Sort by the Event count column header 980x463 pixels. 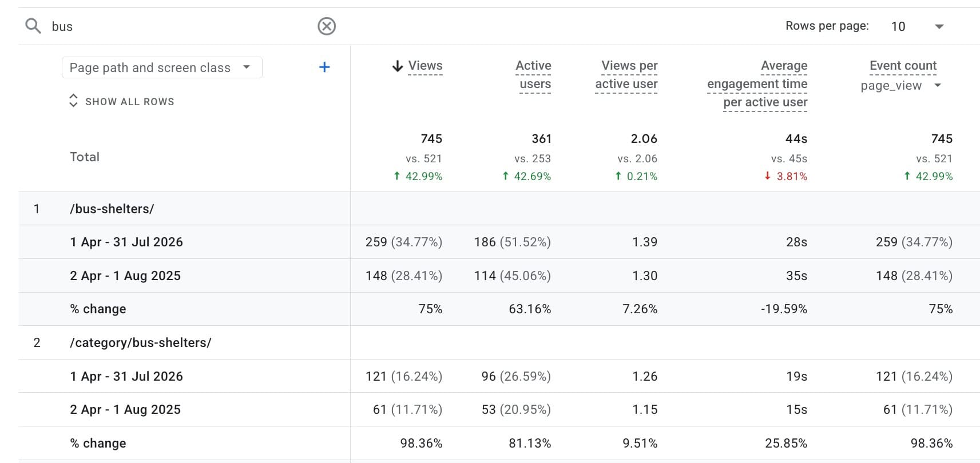point(903,66)
